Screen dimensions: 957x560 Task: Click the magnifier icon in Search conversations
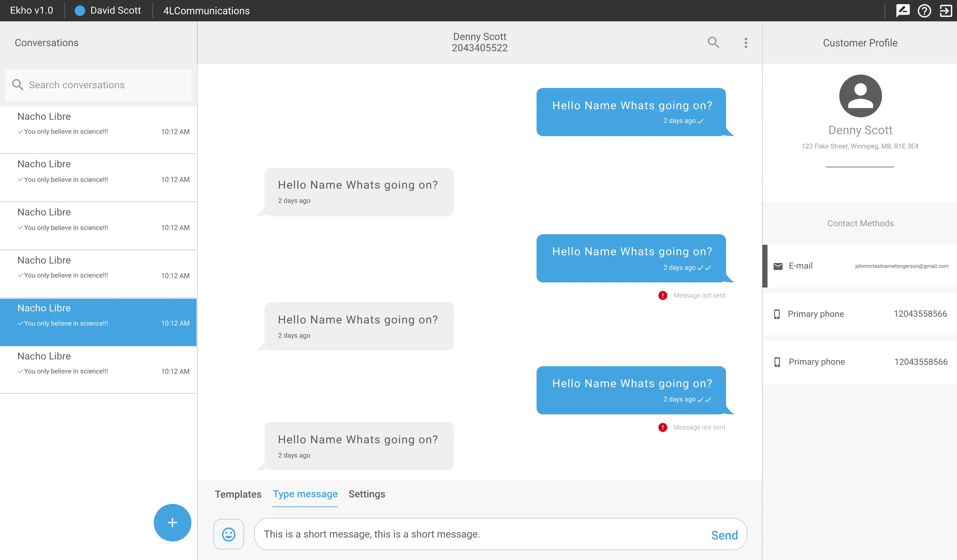[18, 84]
